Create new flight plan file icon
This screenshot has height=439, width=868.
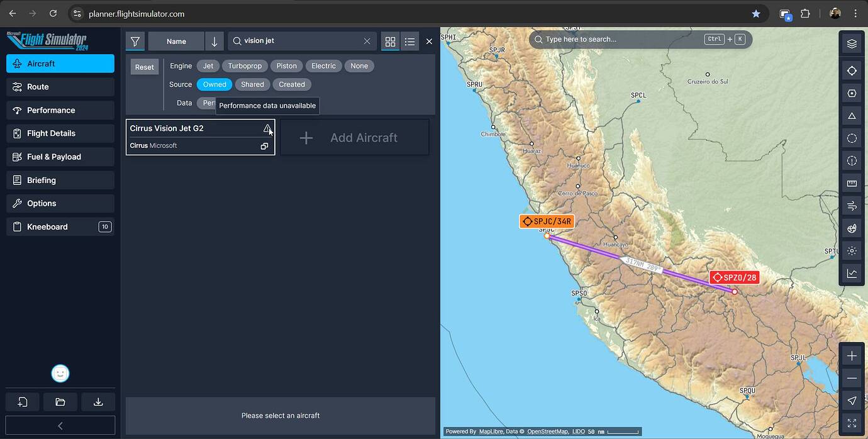click(x=23, y=402)
